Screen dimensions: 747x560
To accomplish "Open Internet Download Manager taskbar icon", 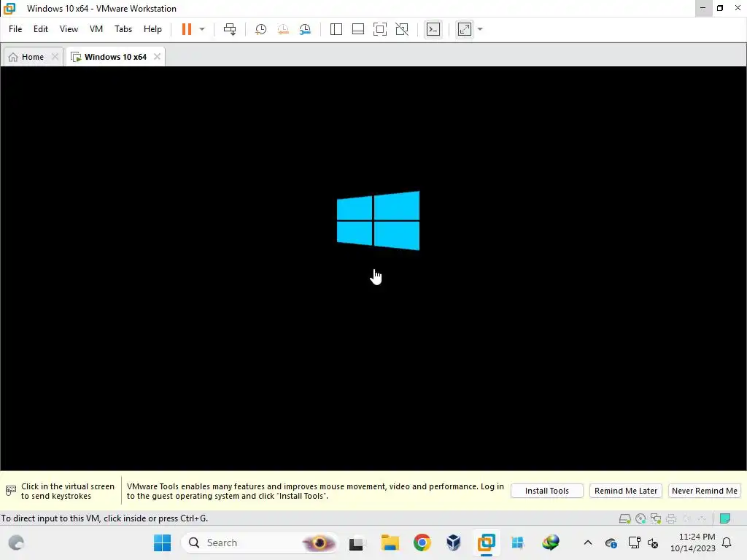I will [550, 542].
